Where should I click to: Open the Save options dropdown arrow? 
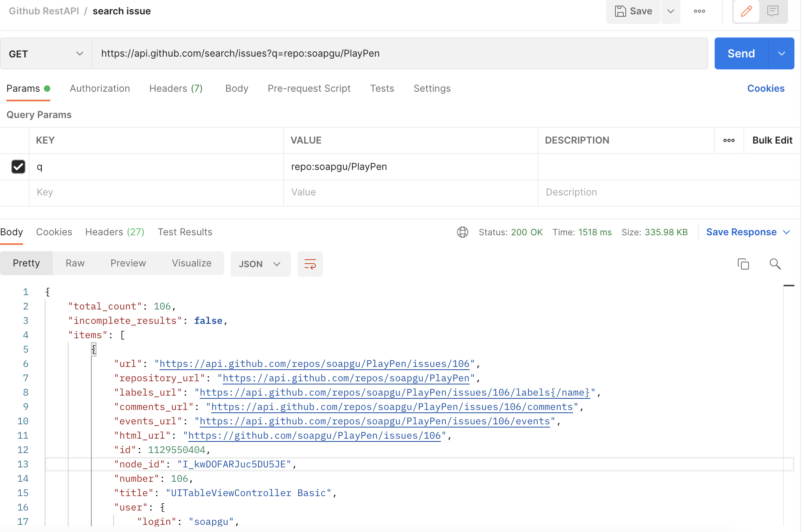point(671,11)
